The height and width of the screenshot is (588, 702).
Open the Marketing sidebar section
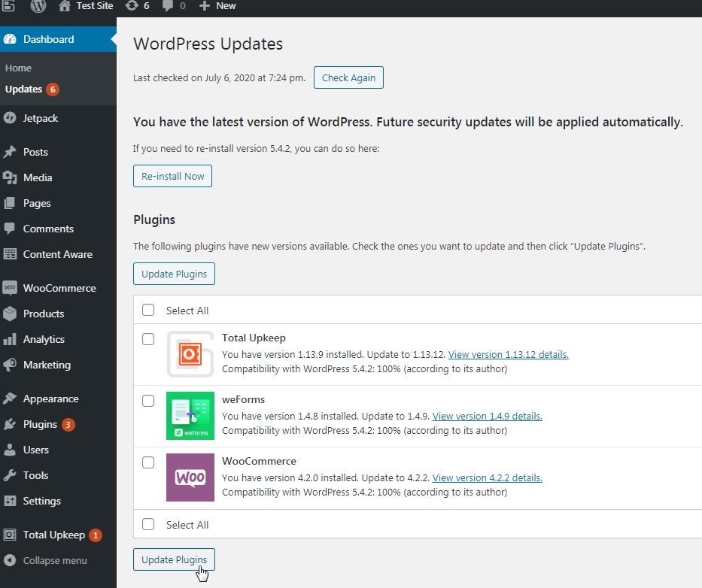47,365
